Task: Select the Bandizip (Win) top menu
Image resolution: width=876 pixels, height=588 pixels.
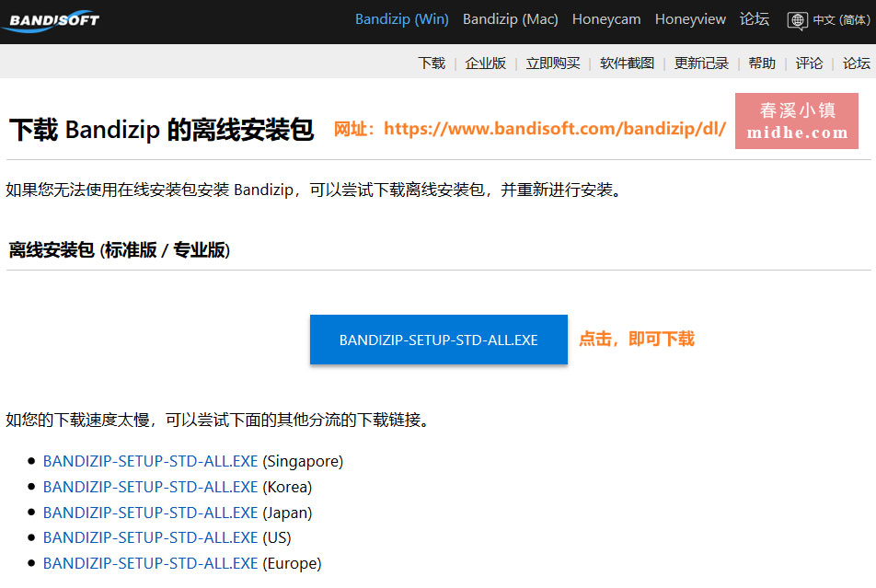Action: (x=402, y=19)
